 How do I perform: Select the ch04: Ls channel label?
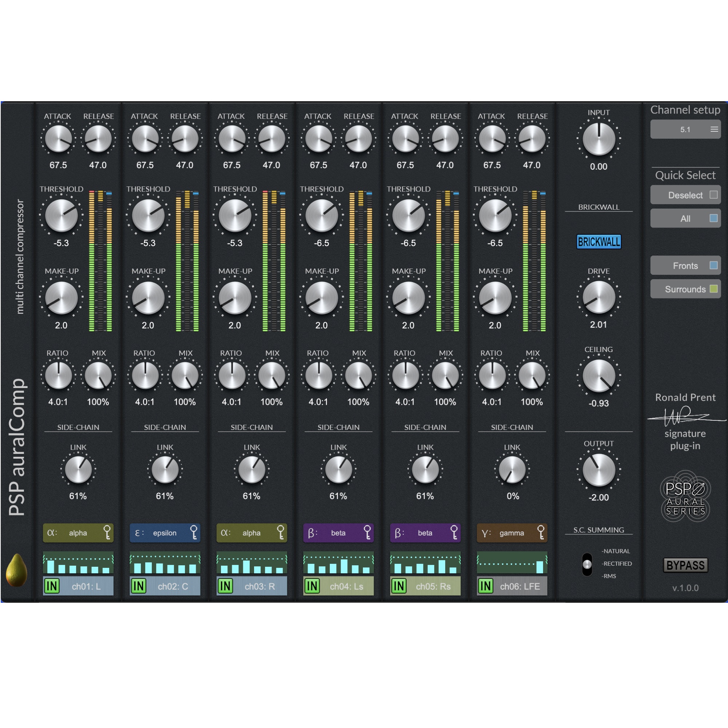click(347, 586)
